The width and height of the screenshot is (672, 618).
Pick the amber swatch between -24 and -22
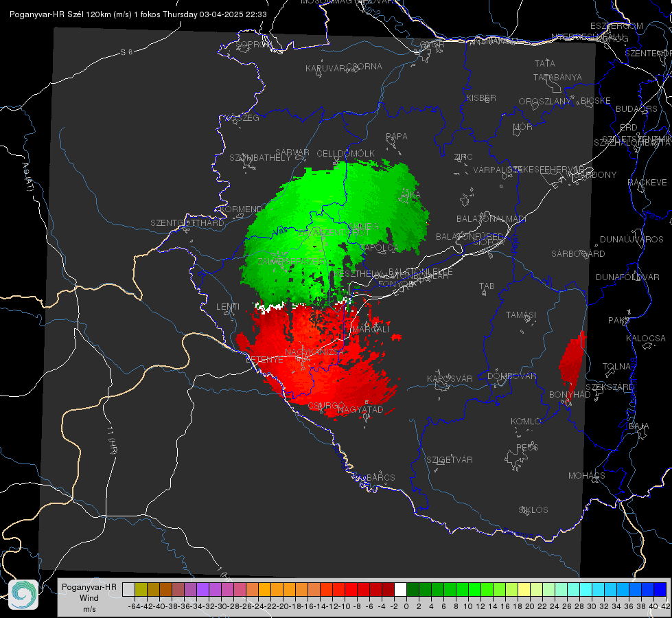tap(264, 589)
